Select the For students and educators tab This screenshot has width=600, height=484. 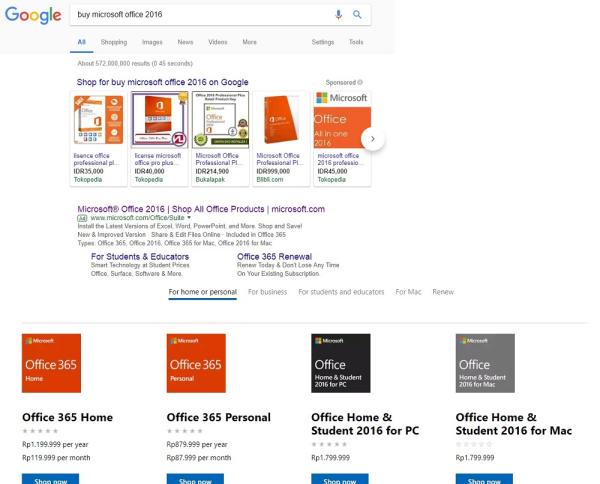[341, 291]
